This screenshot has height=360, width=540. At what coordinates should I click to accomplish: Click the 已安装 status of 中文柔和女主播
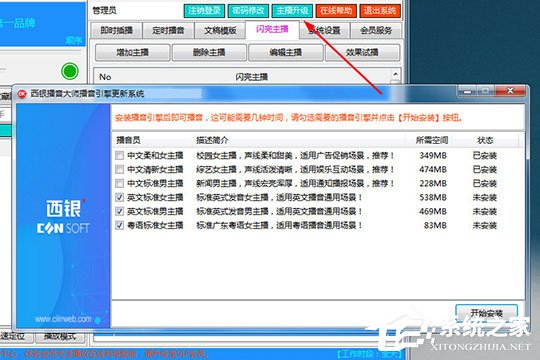(x=485, y=156)
